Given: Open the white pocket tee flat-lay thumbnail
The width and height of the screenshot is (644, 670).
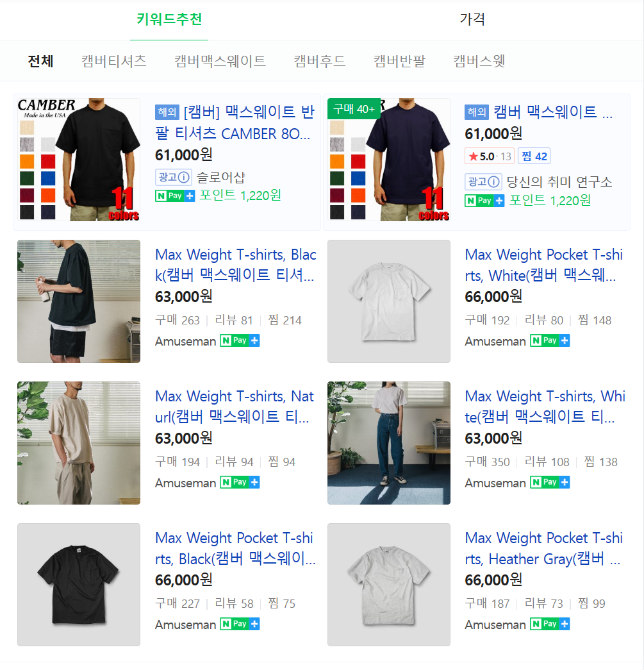Looking at the screenshot, I should click(x=389, y=301).
